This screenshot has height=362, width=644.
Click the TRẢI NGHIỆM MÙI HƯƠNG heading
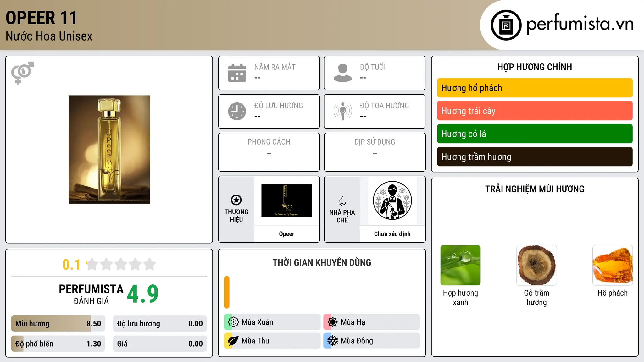[535, 189]
